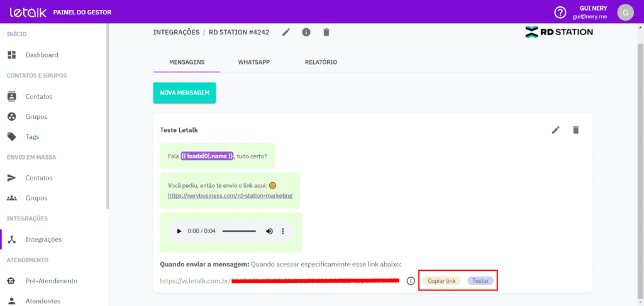This screenshot has width=644, height=306.
Task: Edit integration name with pencil icon
Action: coord(286,33)
